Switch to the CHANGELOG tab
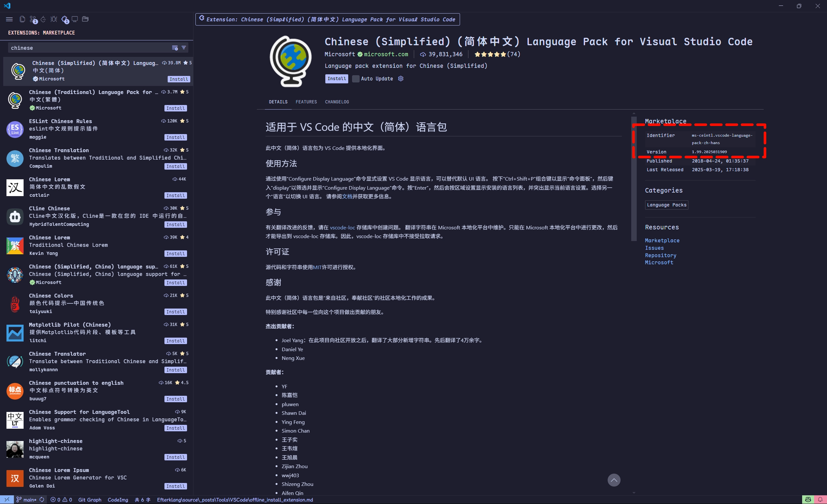The height and width of the screenshot is (504, 827). (x=337, y=102)
